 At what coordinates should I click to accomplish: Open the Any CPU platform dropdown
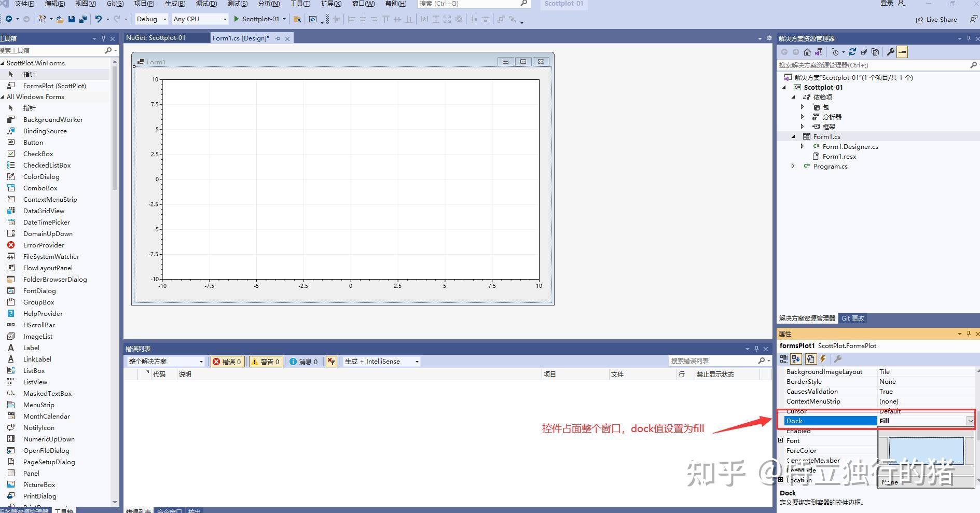(224, 19)
